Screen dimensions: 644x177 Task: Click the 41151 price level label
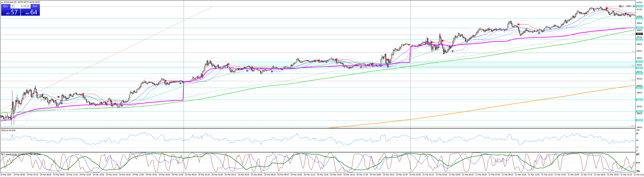(639, 7)
